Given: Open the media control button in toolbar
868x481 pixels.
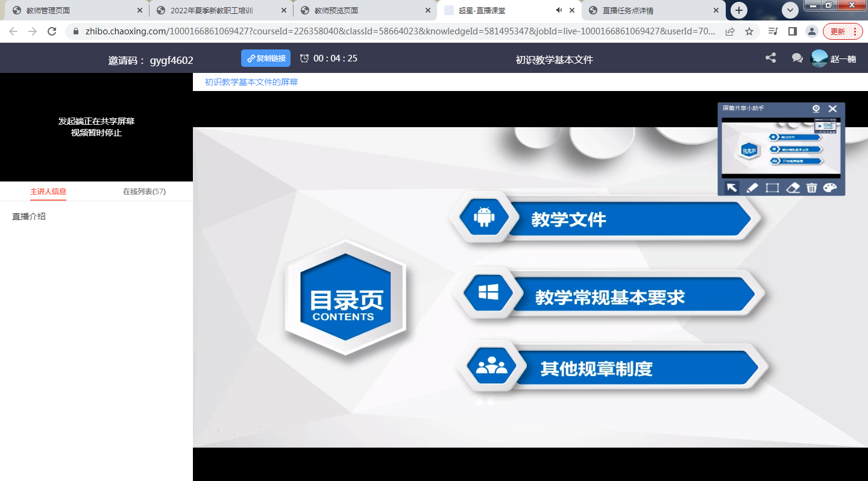Looking at the screenshot, I should coord(774,31).
